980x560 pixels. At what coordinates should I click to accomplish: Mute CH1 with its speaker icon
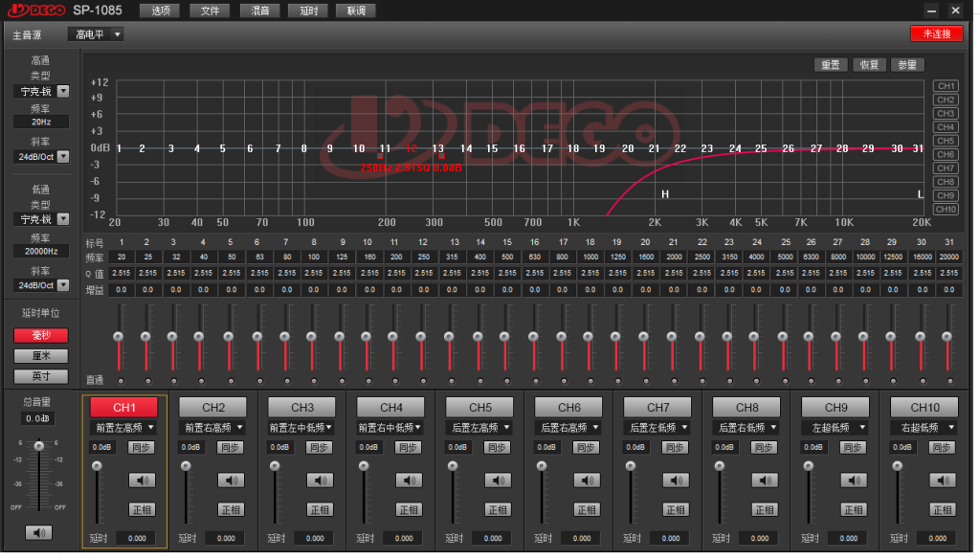[x=142, y=480]
